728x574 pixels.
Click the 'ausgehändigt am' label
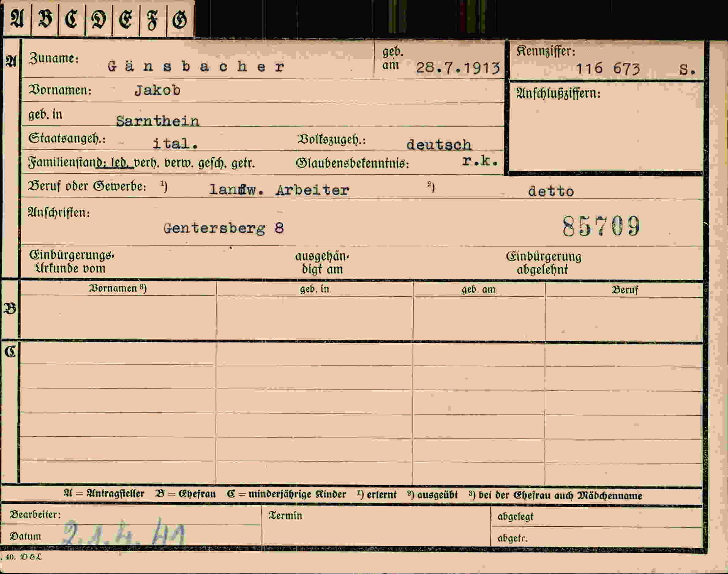point(322,263)
